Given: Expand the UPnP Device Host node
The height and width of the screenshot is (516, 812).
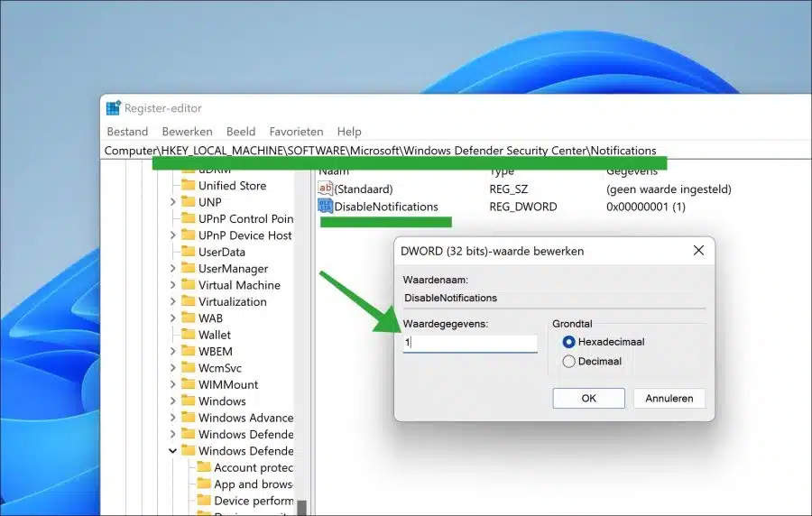Looking at the screenshot, I should (x=173, y=235).
